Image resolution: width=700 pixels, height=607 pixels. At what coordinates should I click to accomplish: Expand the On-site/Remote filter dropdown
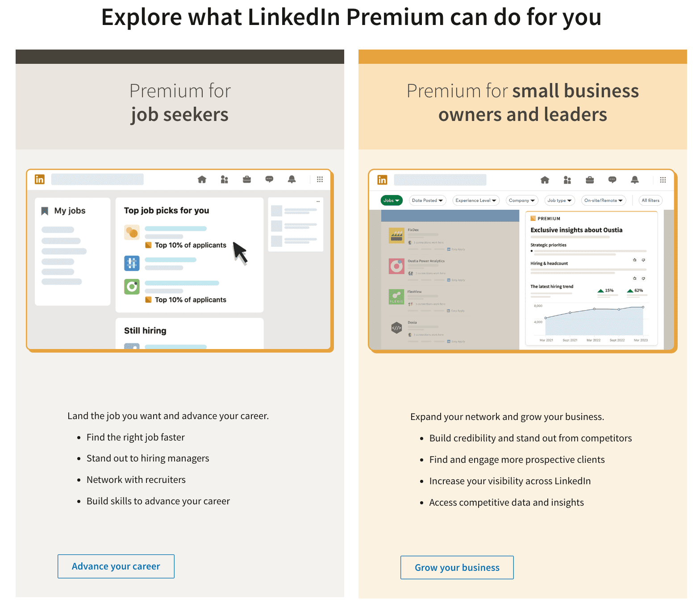click(604, 200)
